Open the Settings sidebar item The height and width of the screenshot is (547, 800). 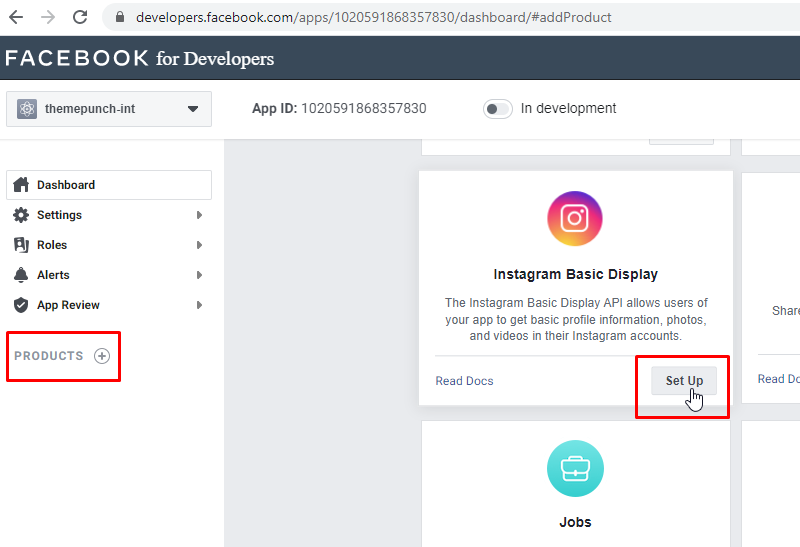click(109, 215)
